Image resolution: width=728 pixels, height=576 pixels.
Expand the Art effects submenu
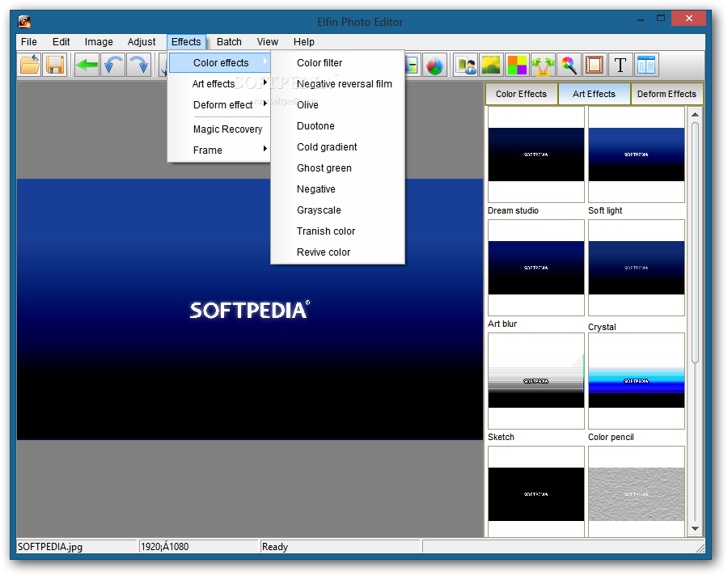pos(219,83)
